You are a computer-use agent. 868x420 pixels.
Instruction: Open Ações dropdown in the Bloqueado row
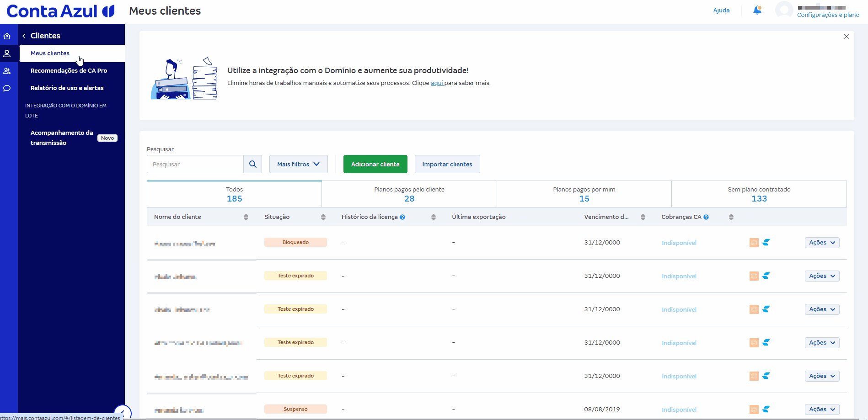tap(822, 243)
